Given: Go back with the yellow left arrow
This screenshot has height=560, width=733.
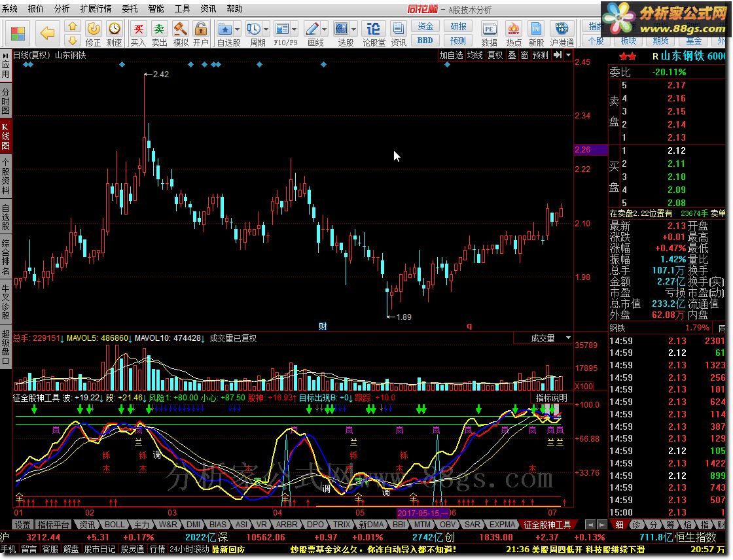Looking at the screenshot, I should (x=47, y=33).
